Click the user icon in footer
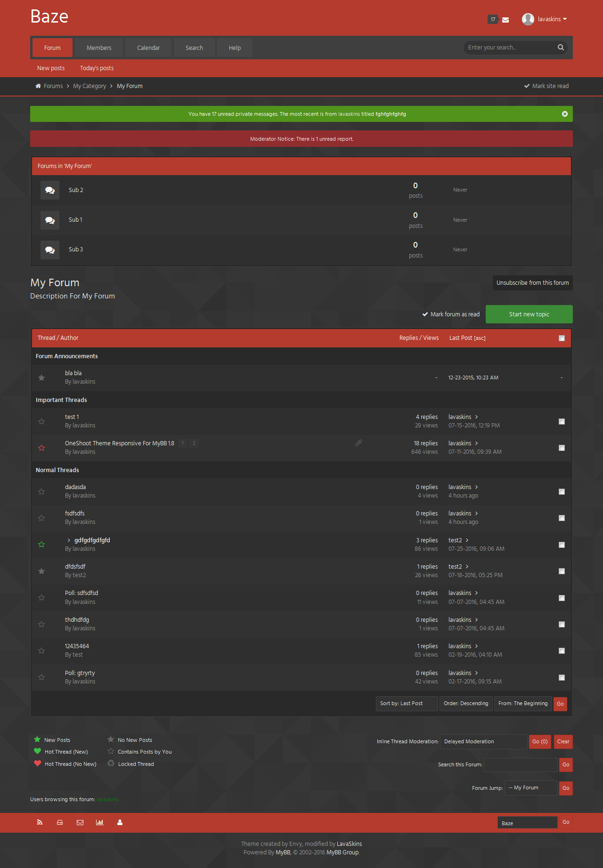Screen dimensions: 603x868 [x=120, y=822]
